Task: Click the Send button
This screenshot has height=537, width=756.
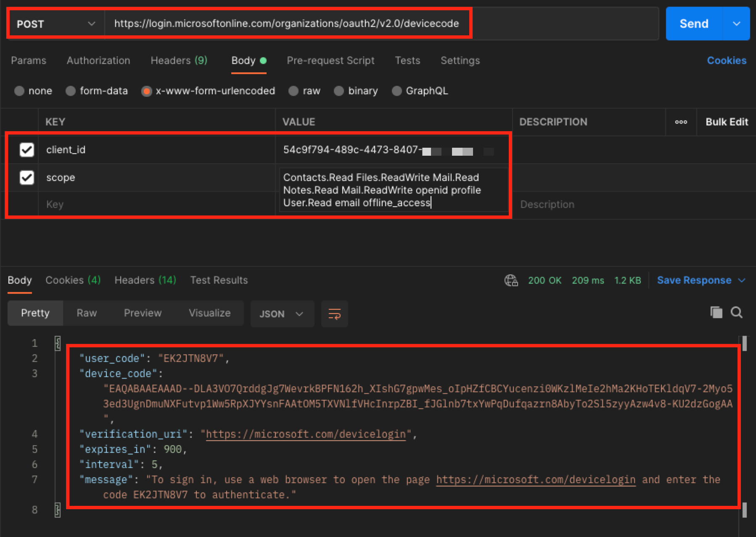Action: pos(694,24)
